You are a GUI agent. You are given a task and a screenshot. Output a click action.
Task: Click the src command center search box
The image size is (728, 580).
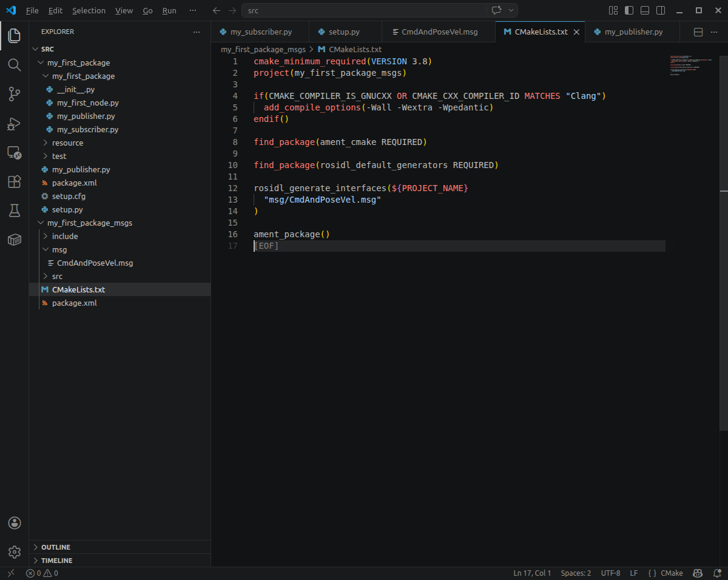364,10
